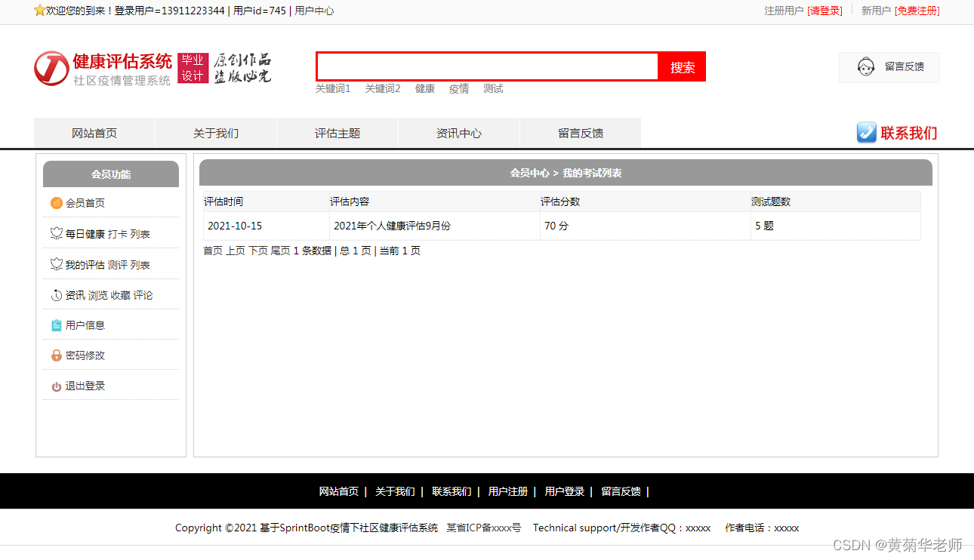The width and height of the screenshot is (974, 560).
Task: Click the breadcrumb 会员中心 > 我的考试列表
Action: tap(566, 173)
